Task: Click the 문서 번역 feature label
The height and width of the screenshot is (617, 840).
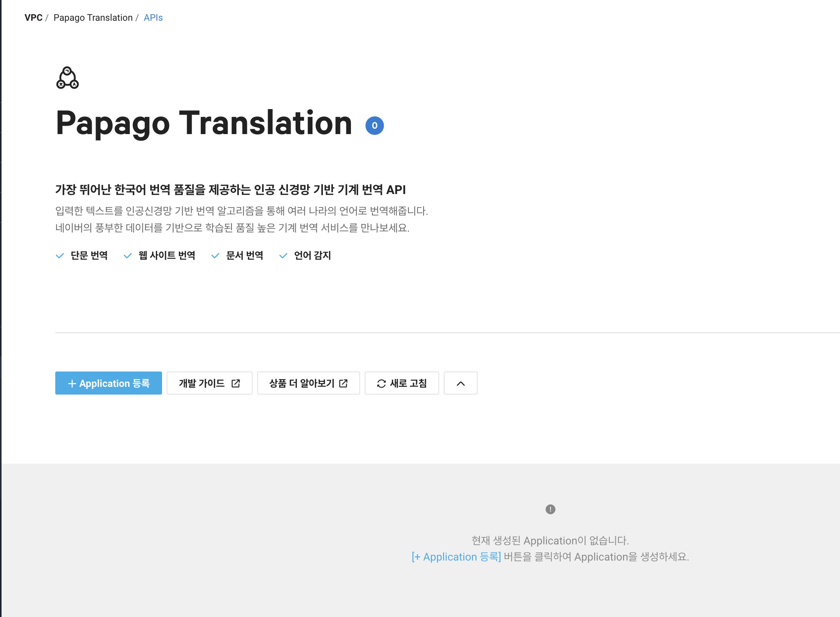Action: pyautogui.click(x=245, y=255)
